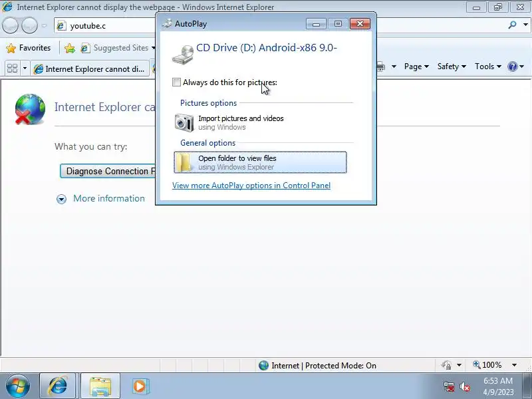
Task: Open recent pages dropdown next to Forward
Action: 44,25
